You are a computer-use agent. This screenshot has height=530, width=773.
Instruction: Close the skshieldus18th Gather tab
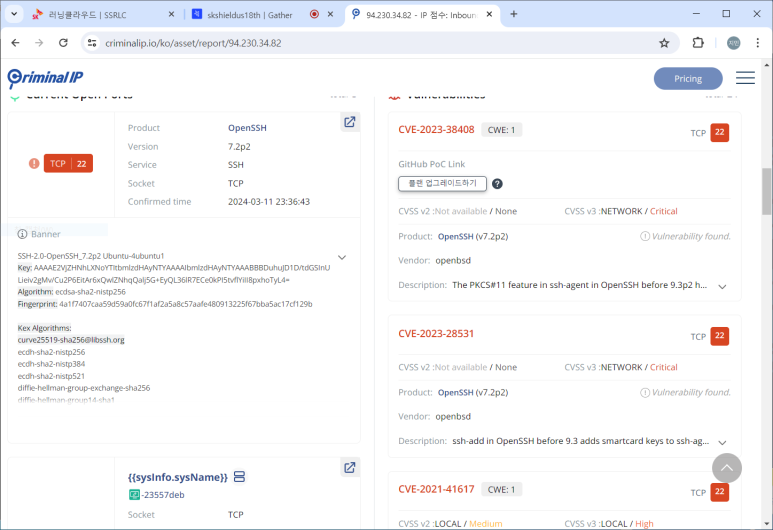point(330,14)
